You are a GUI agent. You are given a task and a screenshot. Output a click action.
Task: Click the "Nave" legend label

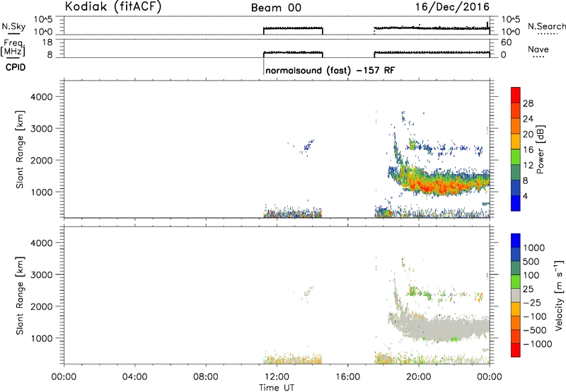click(538, 49)
